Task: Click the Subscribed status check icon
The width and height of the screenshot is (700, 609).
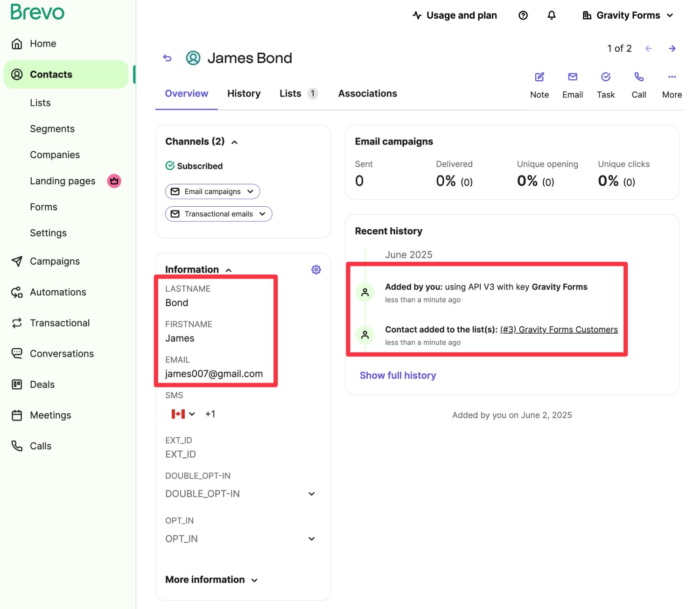Action: [170, 166]
